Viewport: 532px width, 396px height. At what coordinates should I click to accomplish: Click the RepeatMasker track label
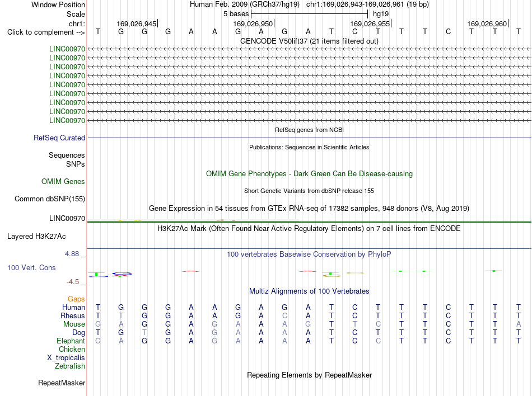pyautogui.click(x=62, y=383)
